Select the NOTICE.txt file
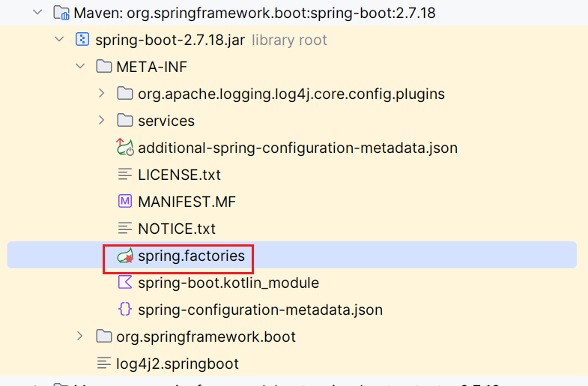Viewport: 588px width, 386px height. (x=177, y=229)
